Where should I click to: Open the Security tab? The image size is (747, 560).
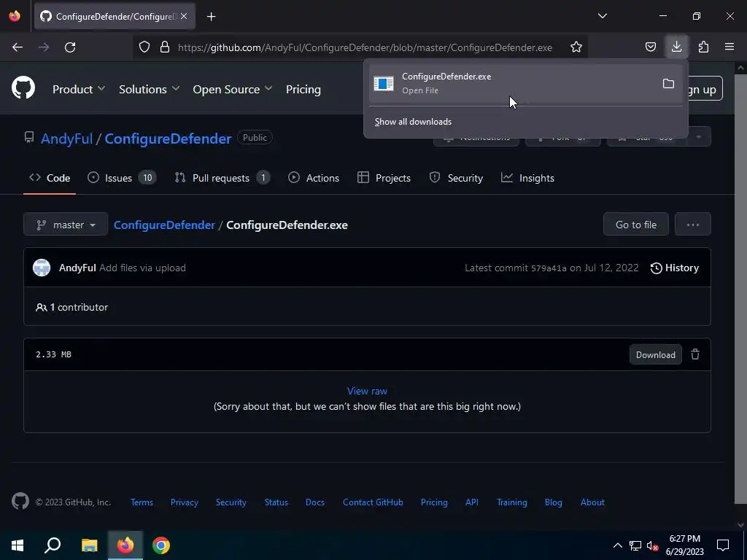point(456,178)
